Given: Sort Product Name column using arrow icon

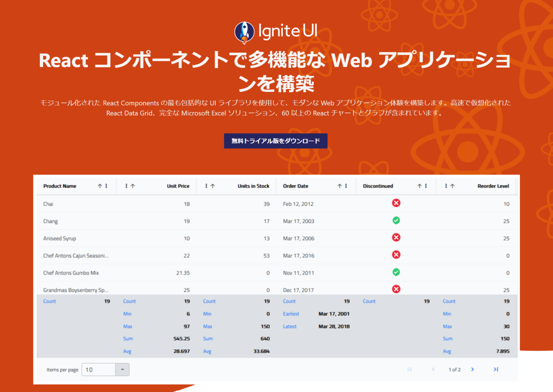Looking at the screenshot, I should pyautogui.click(x=100, y=186).
